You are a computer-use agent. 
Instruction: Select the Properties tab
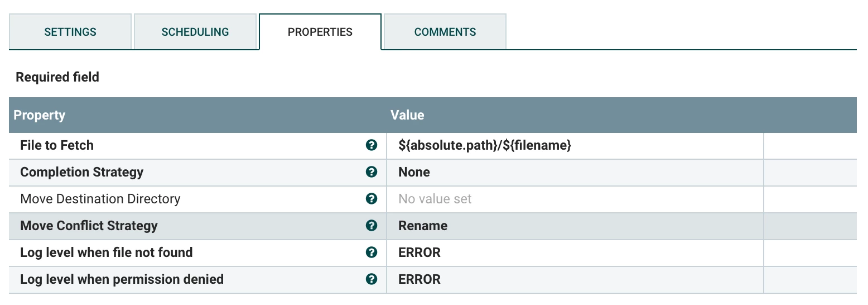pos(320,32)
